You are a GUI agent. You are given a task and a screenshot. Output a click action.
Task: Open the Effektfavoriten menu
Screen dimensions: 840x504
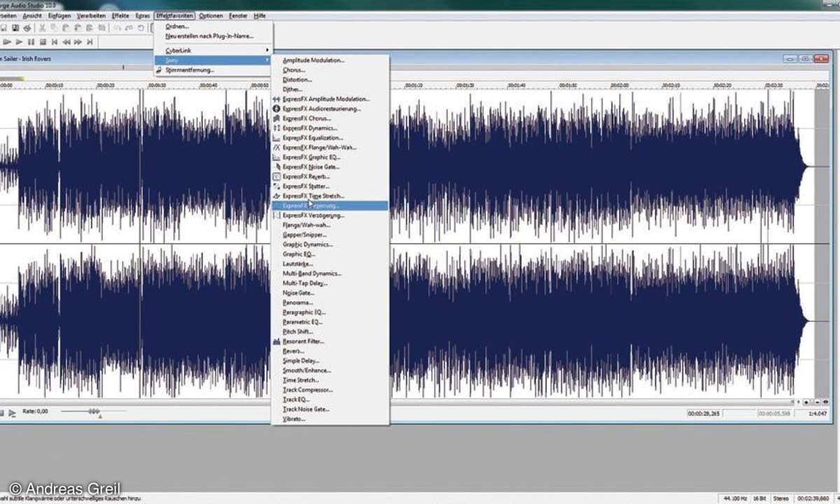(174, 15)
